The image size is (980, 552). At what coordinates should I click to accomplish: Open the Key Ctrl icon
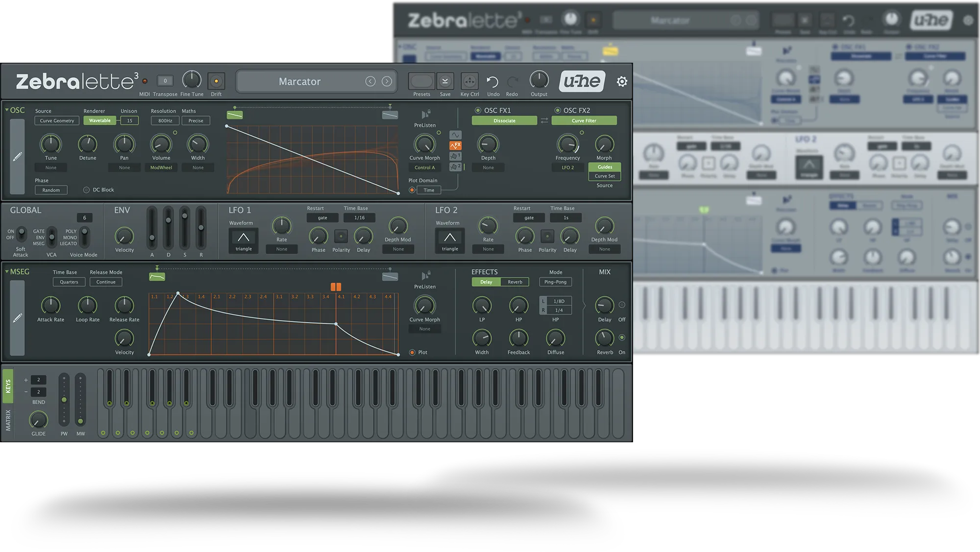[469, 81]
